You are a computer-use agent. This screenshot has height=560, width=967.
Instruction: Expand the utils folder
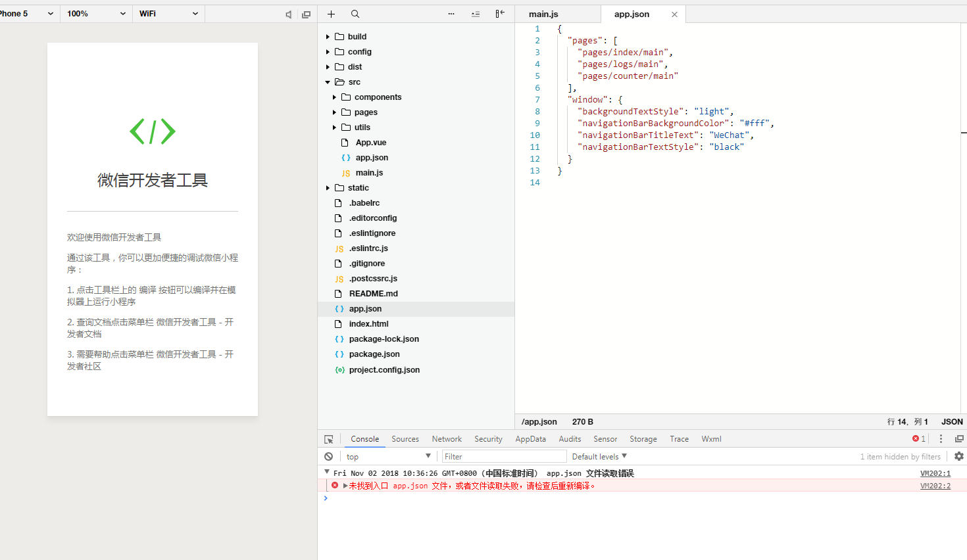(334, 128)
